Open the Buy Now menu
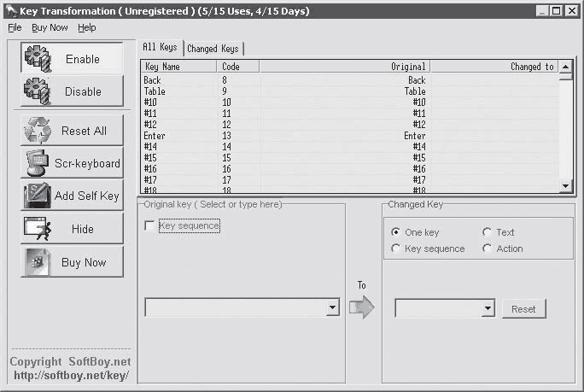 coord(50,28)
